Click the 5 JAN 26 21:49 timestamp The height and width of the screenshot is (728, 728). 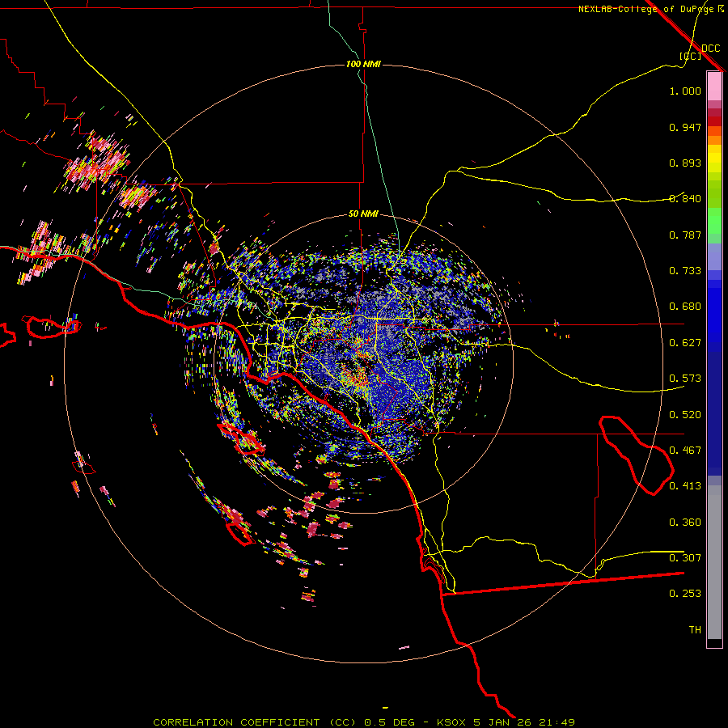(x=523, y=722)
